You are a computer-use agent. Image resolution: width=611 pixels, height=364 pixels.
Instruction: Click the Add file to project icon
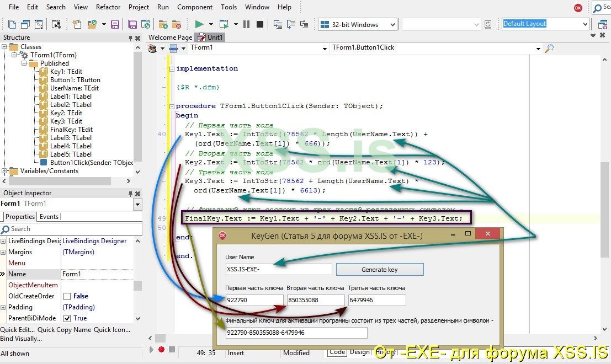click(163, 24)
